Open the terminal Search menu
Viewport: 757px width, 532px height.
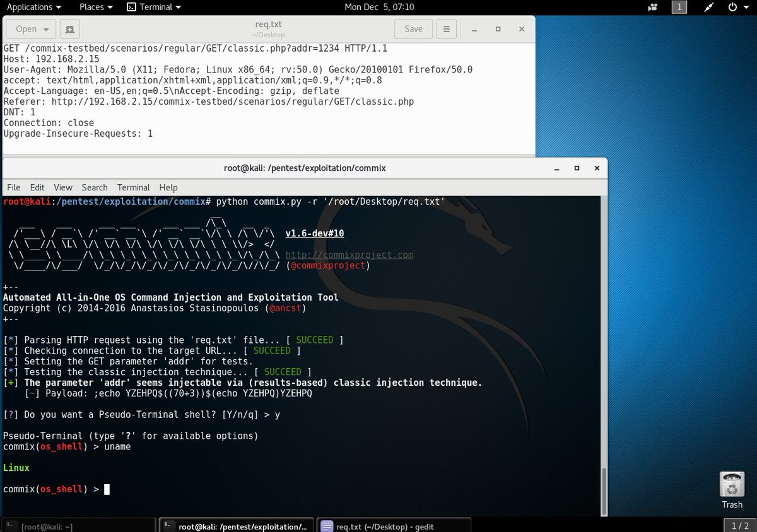95,187
